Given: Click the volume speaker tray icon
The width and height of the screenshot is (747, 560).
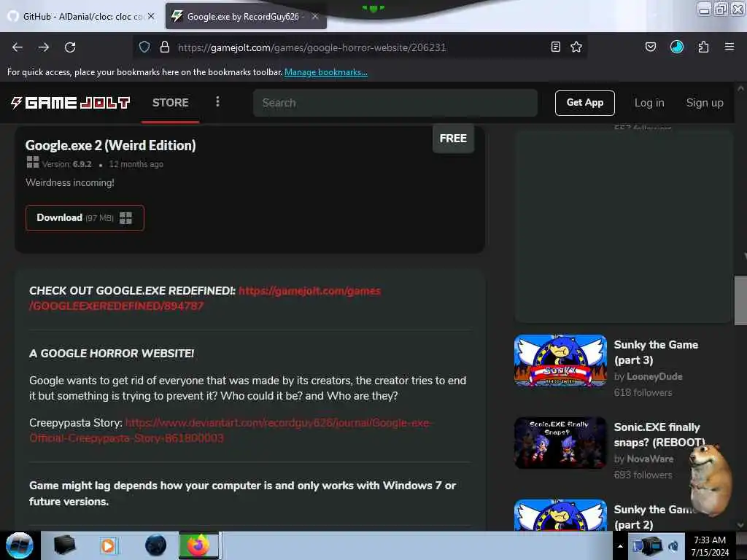Looking at the screenshot, I should tap(673, 546).
